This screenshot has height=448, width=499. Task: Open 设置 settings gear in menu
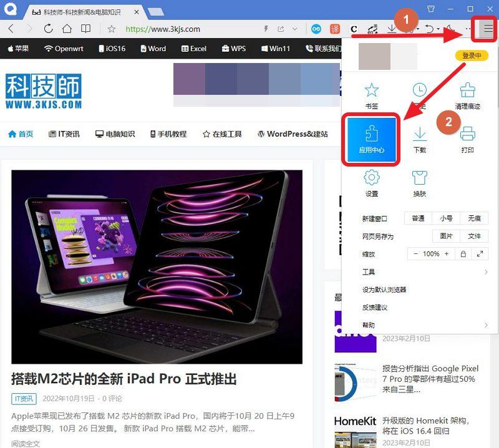pyautogui.click(x=371, y=183)
